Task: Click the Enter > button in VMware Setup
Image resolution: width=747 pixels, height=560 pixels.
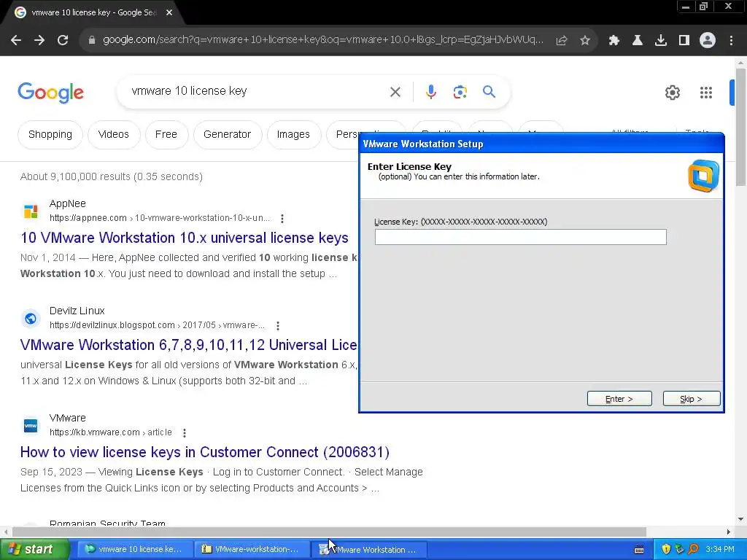Action: [619, 399]
